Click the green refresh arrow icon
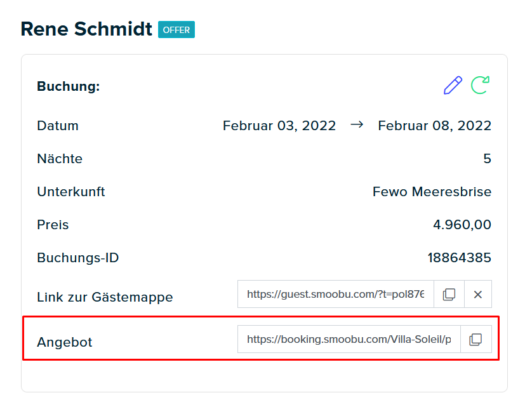 [x=480, y=85]
